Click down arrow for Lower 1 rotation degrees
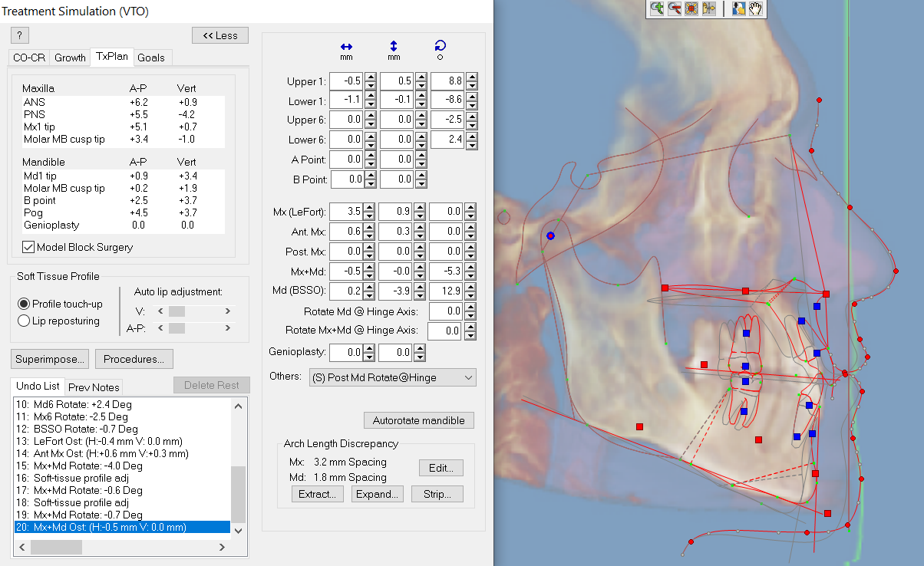Image resolution: width=924 pixels, height=566 pixels. pyautogui.click(x=472, y=106)
